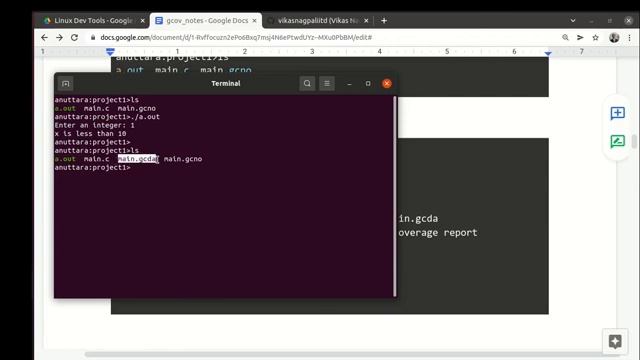This screenshot has height=360, width=640.
Task: Close the vikasnagpaliitd tab
Action: tap(366, 20)
